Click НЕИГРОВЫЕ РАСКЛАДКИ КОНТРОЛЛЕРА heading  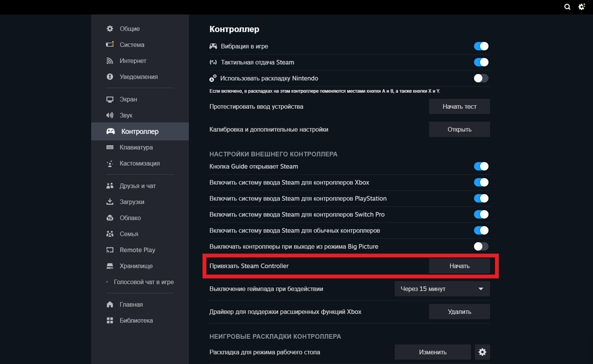coord(275,336)
